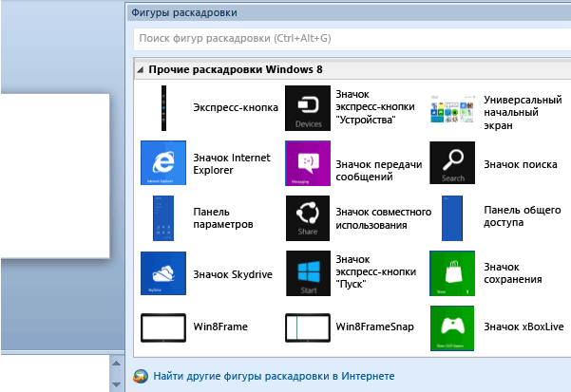The image size is (571, 392).
Task: Click the Универсальный начальный экран label
Action: pos(523,112)
